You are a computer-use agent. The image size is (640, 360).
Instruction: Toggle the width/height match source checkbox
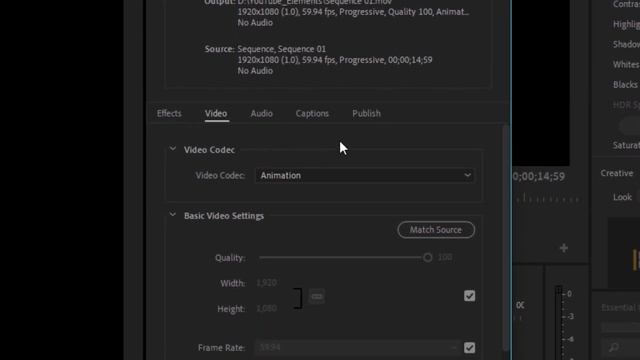tap(469, 296)
